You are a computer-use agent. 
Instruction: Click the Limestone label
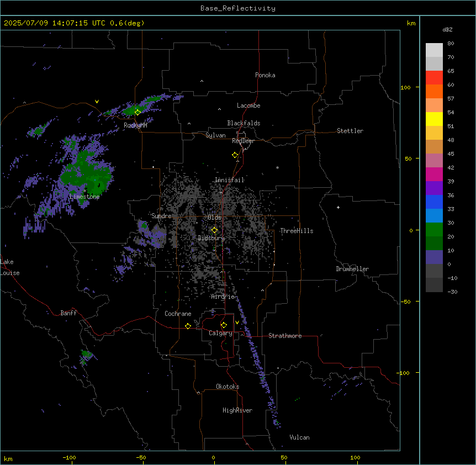pyautogui.click(x=84, y=197)
